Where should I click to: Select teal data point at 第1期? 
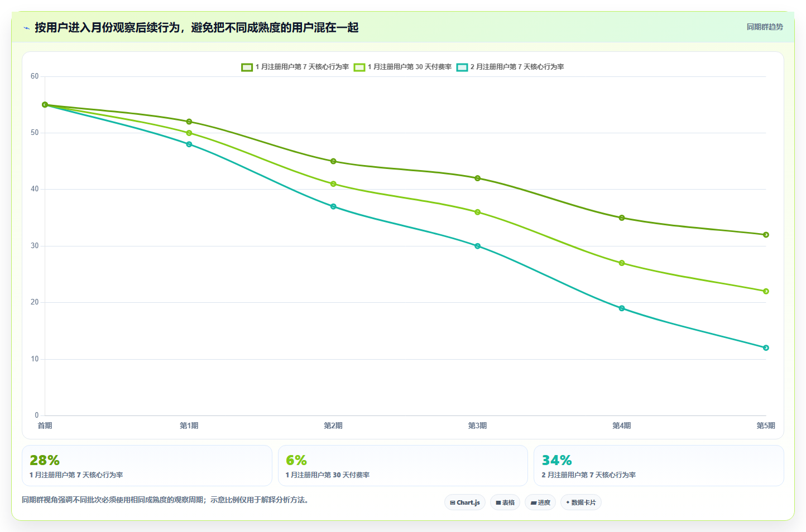click(x=189, y=144)
